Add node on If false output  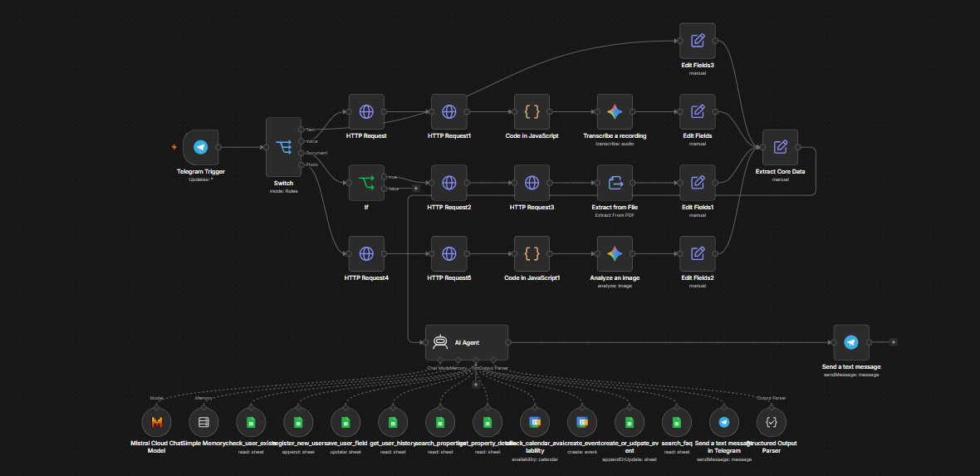pyautogui.click(x=415, y=188)
